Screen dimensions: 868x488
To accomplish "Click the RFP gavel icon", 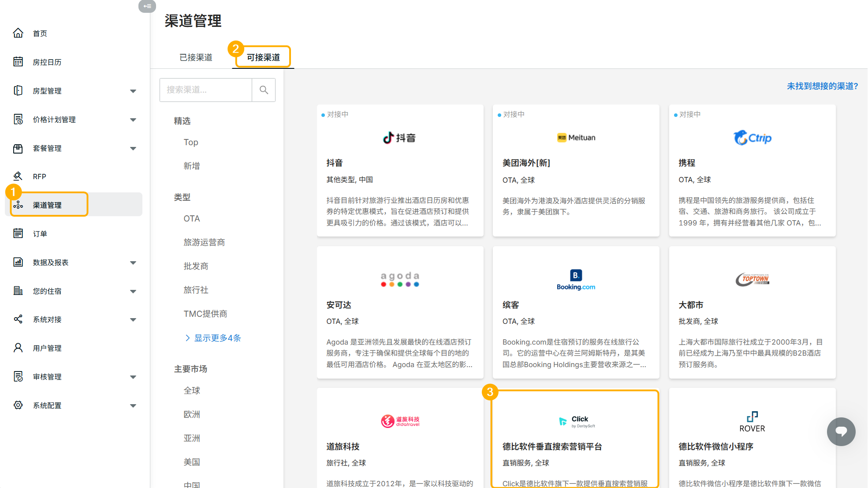I will point(18,176).
